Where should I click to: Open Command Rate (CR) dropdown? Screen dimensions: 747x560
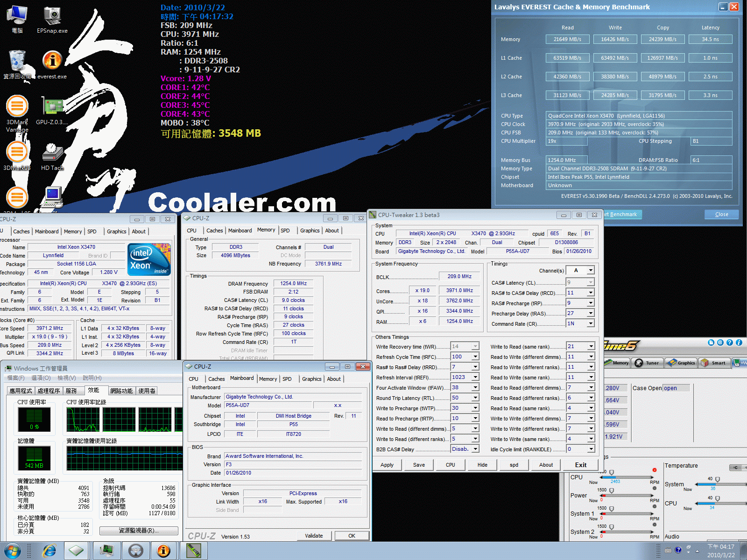pos(591,324)
